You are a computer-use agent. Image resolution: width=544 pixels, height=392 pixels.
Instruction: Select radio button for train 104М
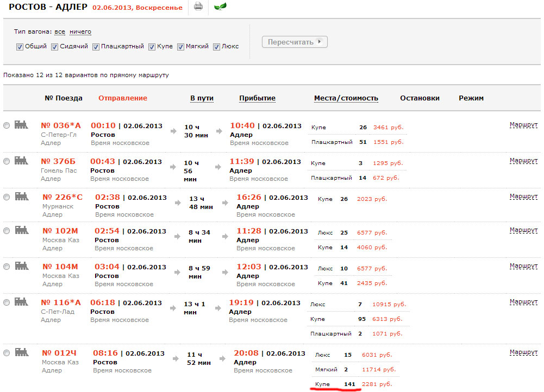click(7, 267)
